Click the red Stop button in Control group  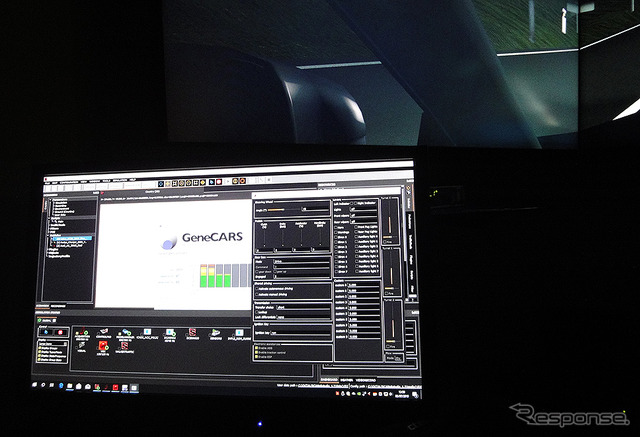click(x=60, y=332)
